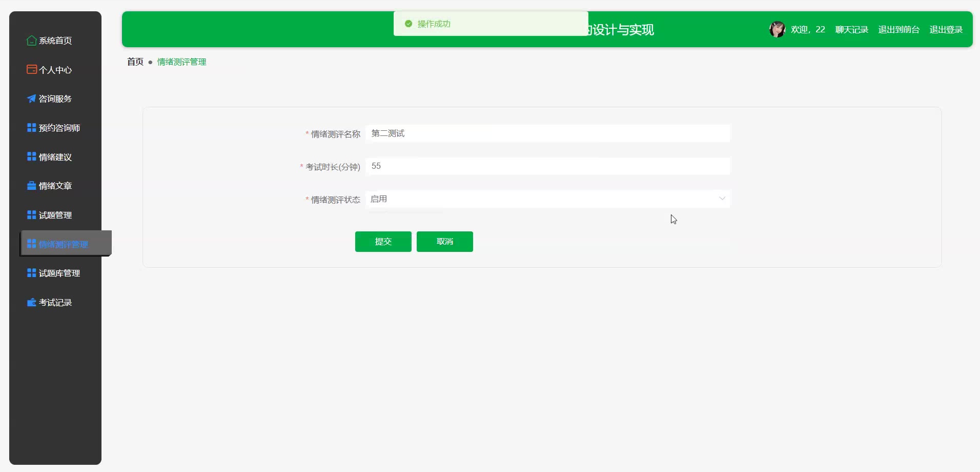980x472 pixels.
Task: Select 情绪测评管理 in the sidebar
Action: click(66, 244)
